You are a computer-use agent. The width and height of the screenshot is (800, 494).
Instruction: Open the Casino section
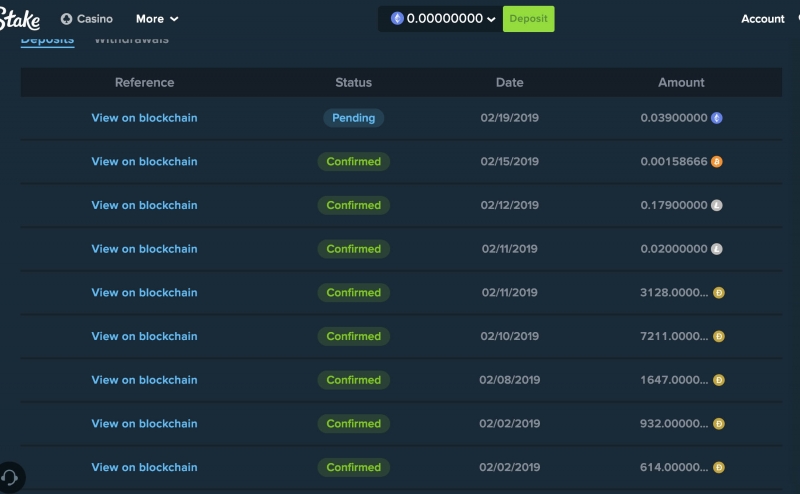pyautogui.click(x=87, y=19)
